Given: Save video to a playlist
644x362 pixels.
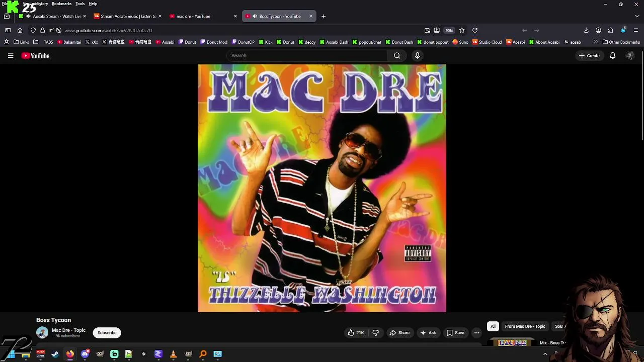Looking at the screenshot, I should click(x=456, y=333).
